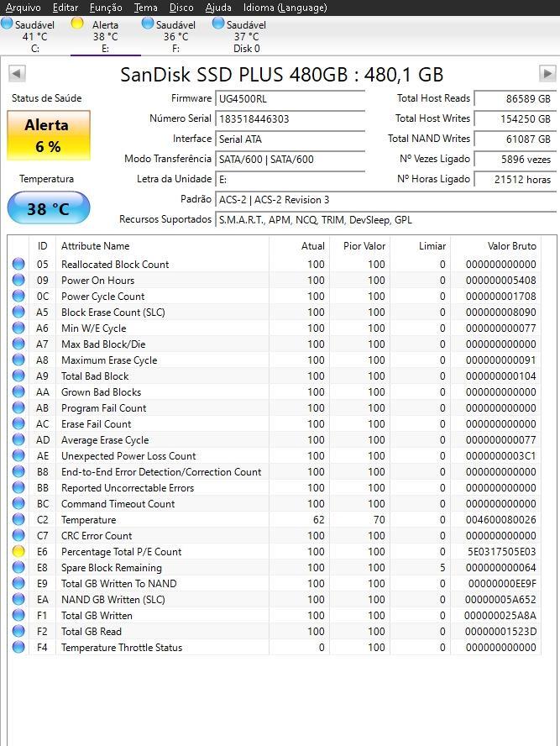Click raw value 5E0317505E03
The height and width of the screenshot is (746, 560).
[x=501, y=551]
